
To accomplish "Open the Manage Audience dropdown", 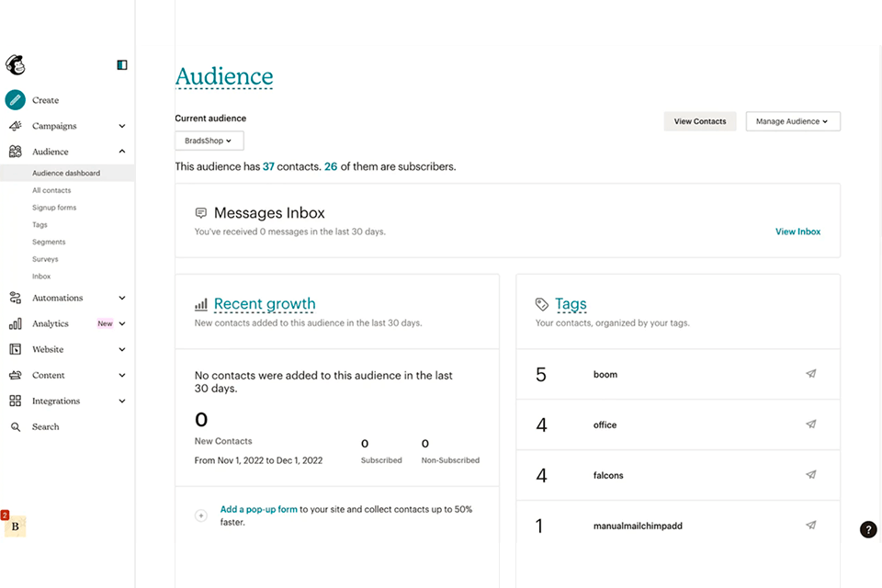I will (793, 121).
